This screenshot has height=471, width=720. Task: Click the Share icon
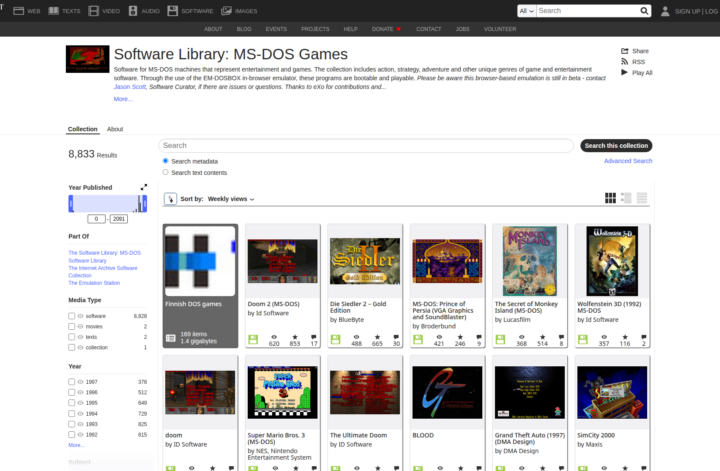(x=624, y=51)
